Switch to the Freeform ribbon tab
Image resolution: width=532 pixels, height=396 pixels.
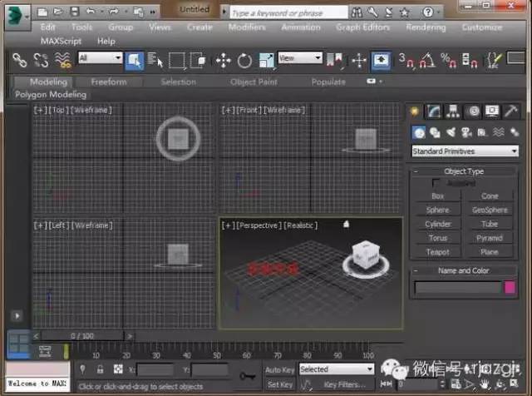(108, 82)
